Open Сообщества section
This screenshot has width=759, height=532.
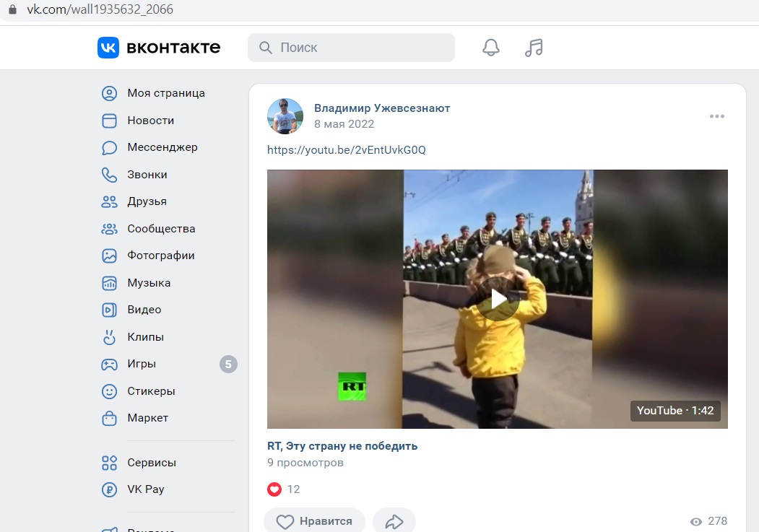161,229
